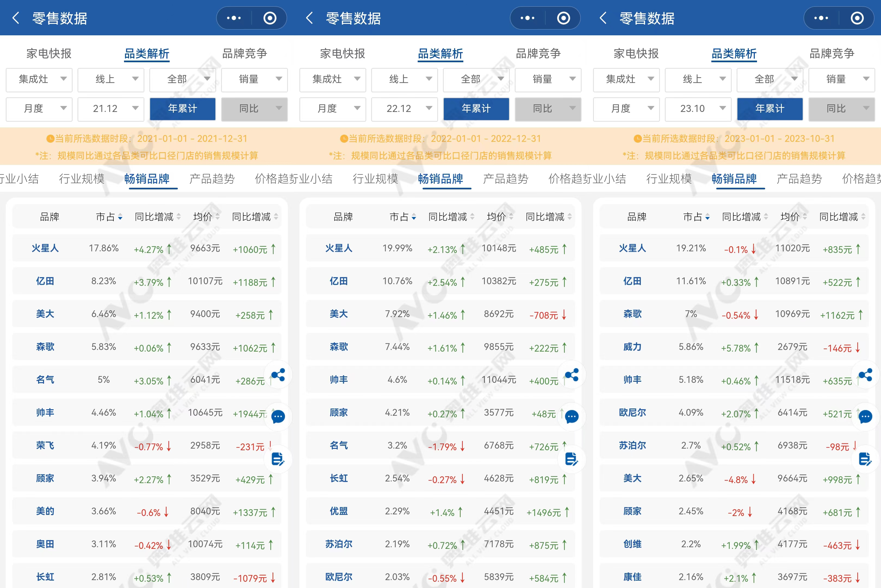Viewport: 881px width, 588px height.
Task: Open chat bubble icon in the leftmost panel
Action: (x=278, y=417)
